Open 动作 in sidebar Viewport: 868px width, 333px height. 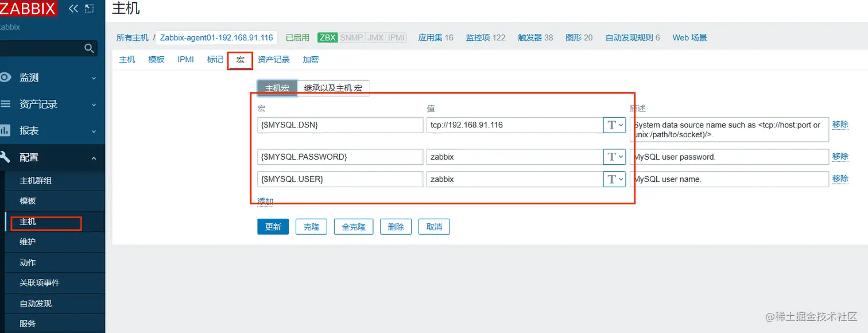pos(28,262)
